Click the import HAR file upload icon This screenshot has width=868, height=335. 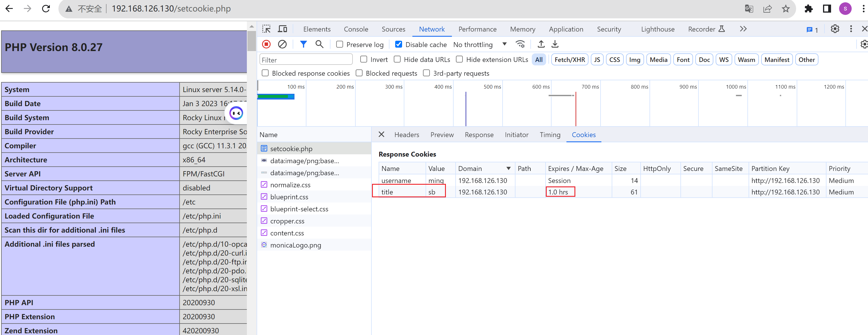click(541, 44)
